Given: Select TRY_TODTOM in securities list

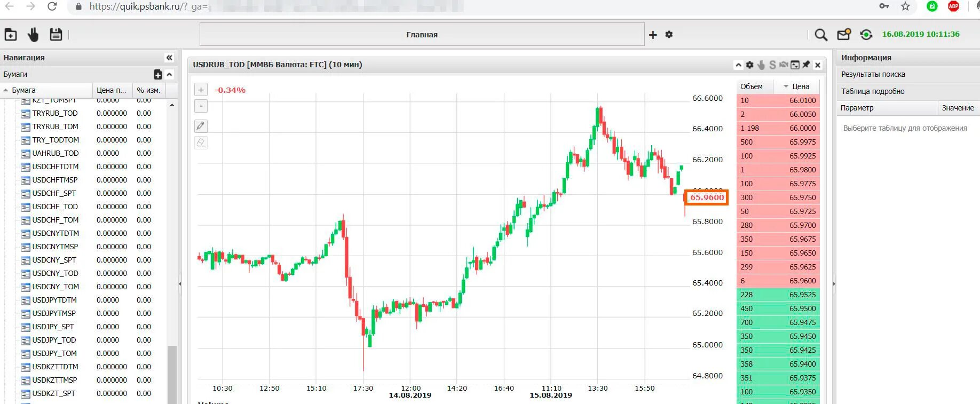Looking at the screenshot, I should (56, 140).
